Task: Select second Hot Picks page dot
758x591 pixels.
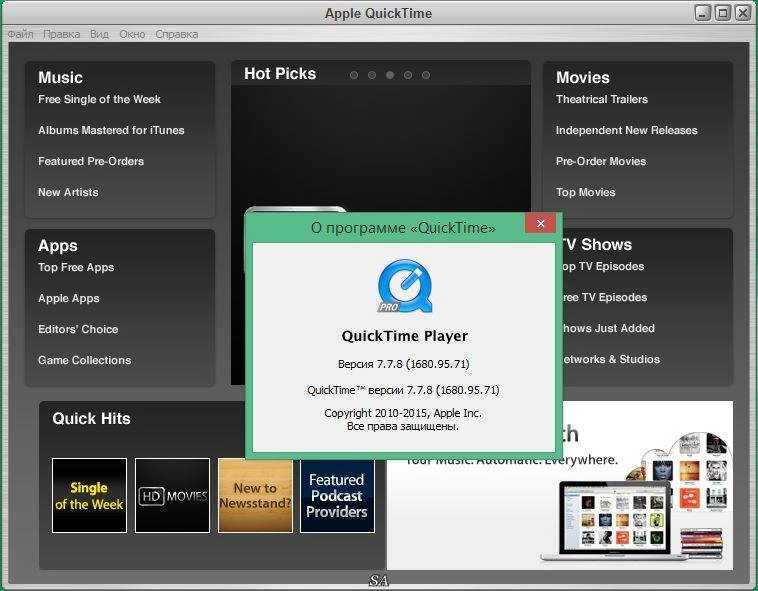Action: [372, 75]
